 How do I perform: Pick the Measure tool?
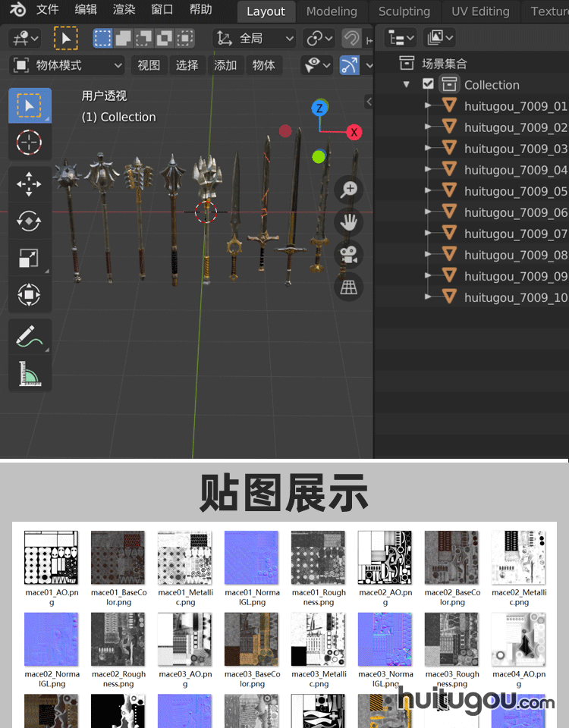[x=30, y=373]
